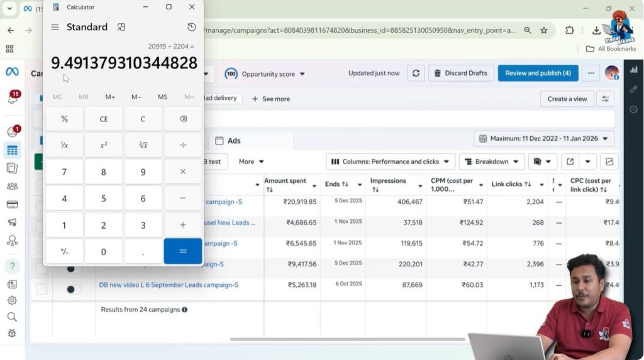The height and width of the screenshot is (360, 644).
Task: Open Calculator history icon
Action: (191, 27)
